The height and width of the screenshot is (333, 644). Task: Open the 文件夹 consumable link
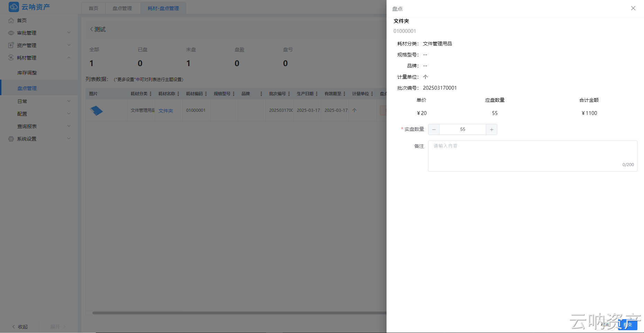(x=165, y=111)
